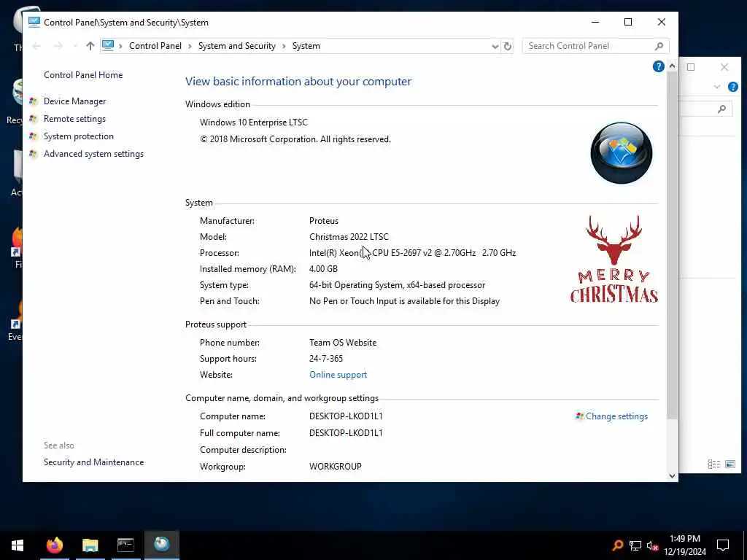Click the System protection shield icon
Image resolution: width=747 pixels, height=560 pixels.
[x=33, y=136]
